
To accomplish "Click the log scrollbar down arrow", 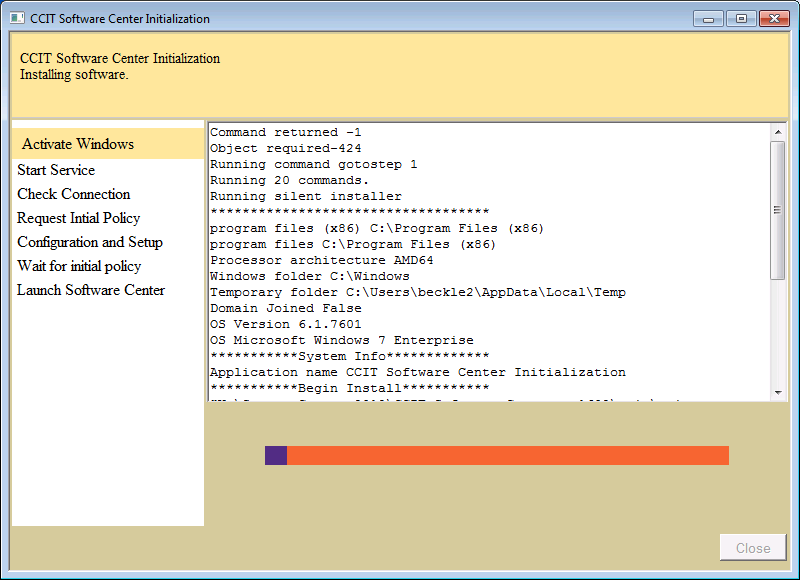I will [x=778, y=392].
